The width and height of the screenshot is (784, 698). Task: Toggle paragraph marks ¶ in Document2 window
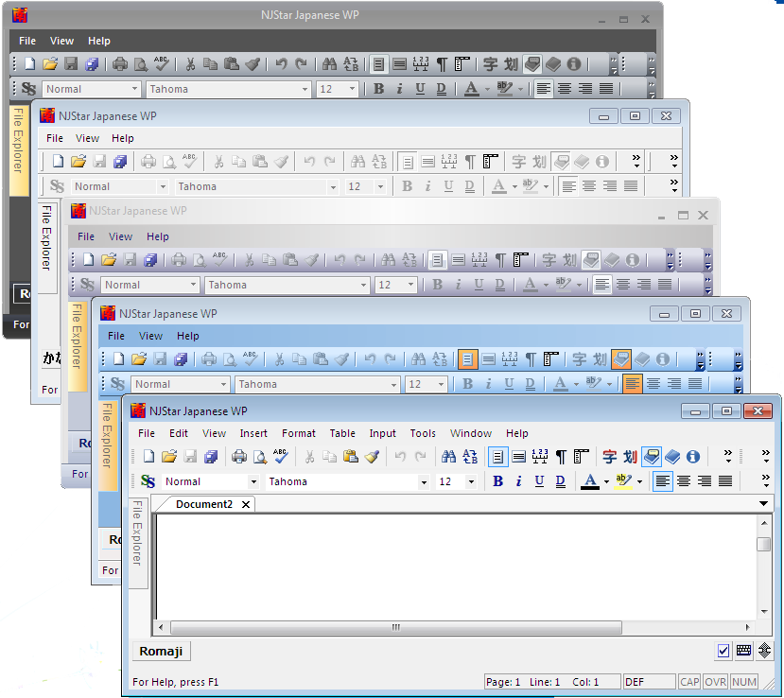point(561,457)
